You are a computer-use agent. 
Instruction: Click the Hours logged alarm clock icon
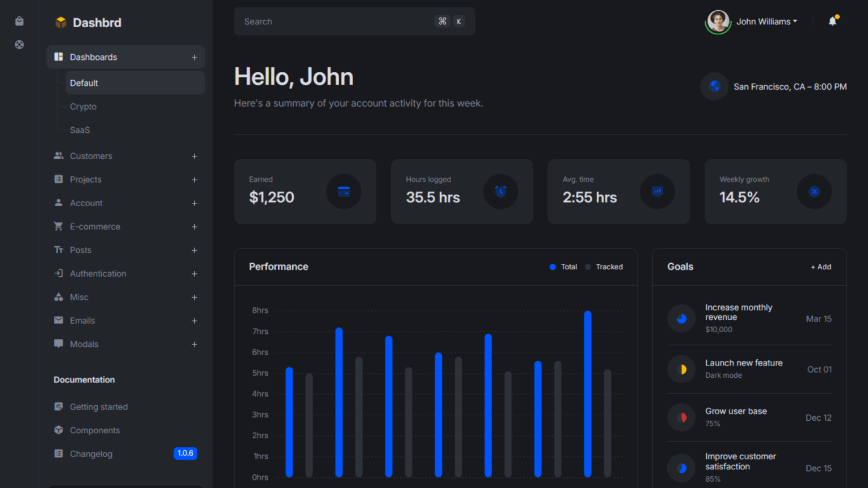500,191
